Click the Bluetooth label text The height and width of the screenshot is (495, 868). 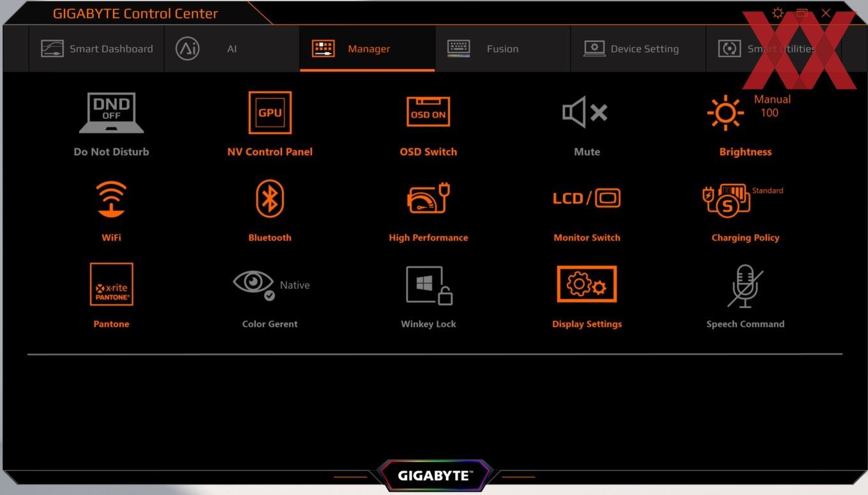tap(270, 238)
